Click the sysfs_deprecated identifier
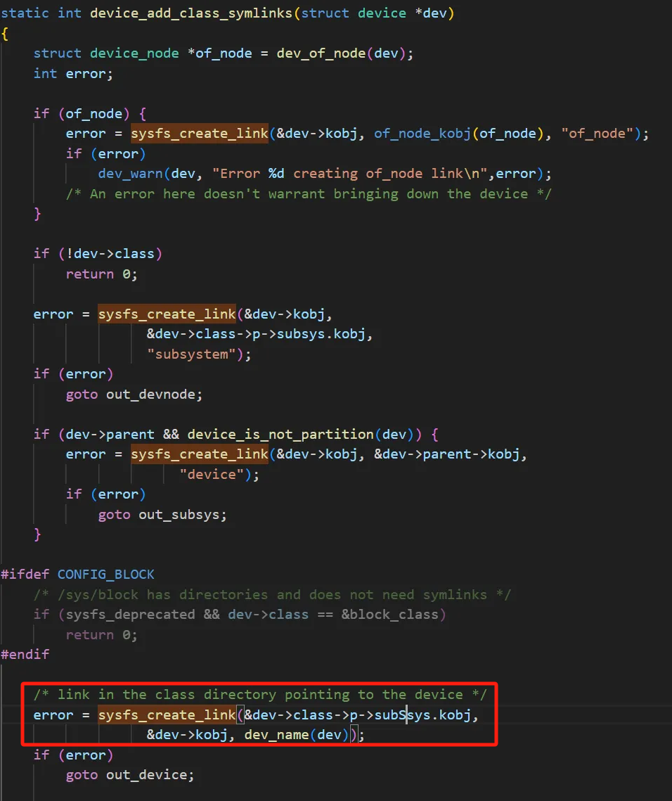This screenshot has width=672, height=801. [x=130, y=614]
